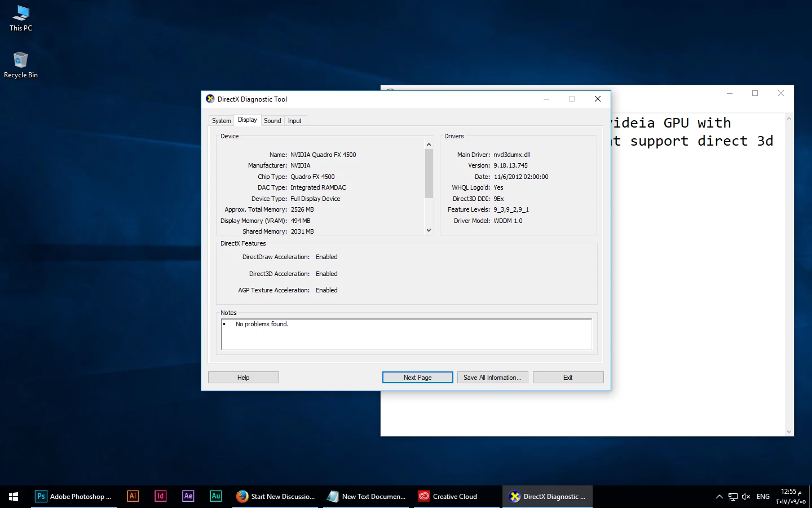This screenshot has width=812, height=508.
Task: Open network status tray icon
Action: click(x=733, y=497)
